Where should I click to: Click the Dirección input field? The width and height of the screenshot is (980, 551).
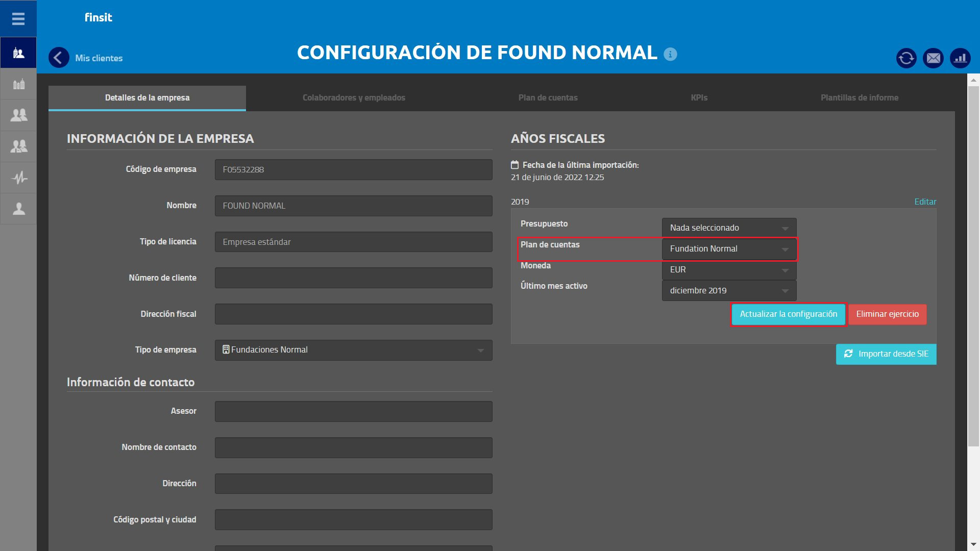pyautogui.click(x=353, y=484)
